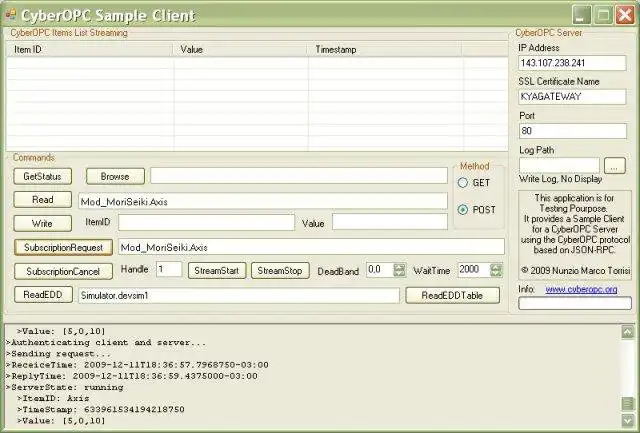Maximize the CyberOPC Sample Client window
640x433 pixels.
603,15
